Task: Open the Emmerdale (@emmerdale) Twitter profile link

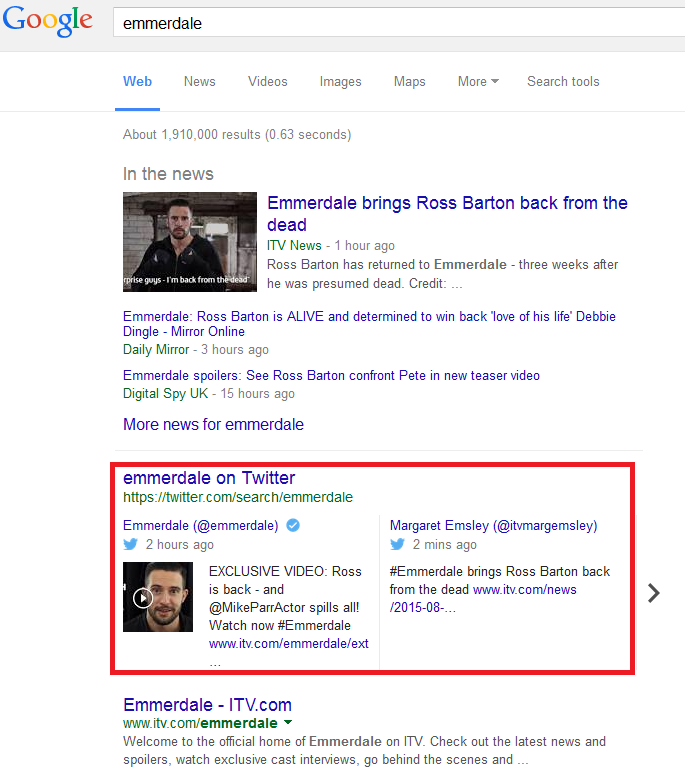Action: point(201,526)
